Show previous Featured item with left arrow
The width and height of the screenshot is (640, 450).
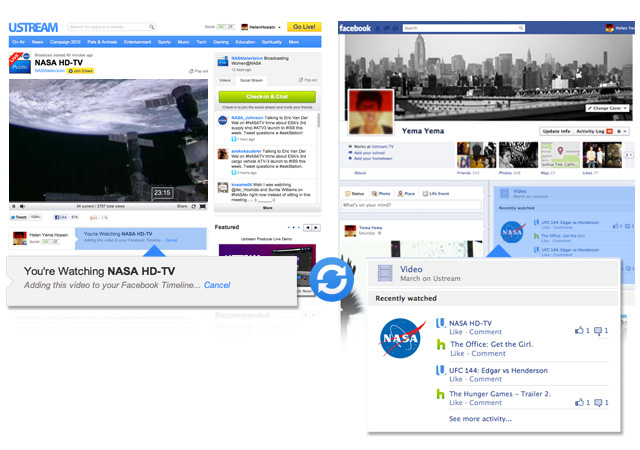tap(307, 228)
